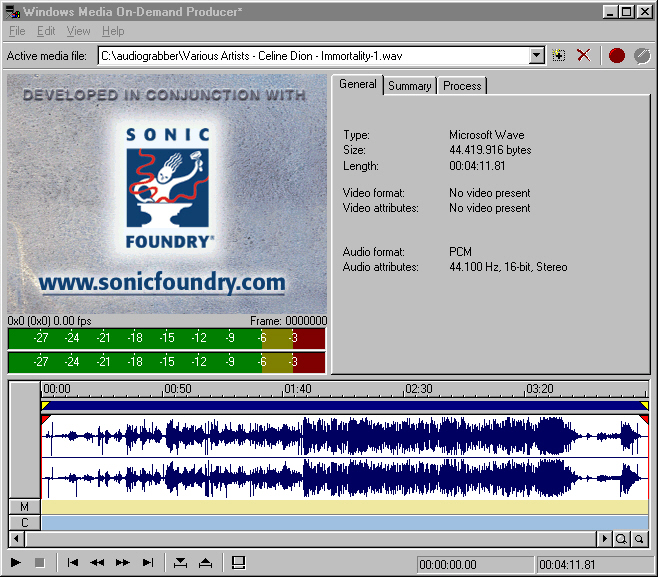Open the Active media file dropdown
The image size is (658, 577).
[536, 55]
